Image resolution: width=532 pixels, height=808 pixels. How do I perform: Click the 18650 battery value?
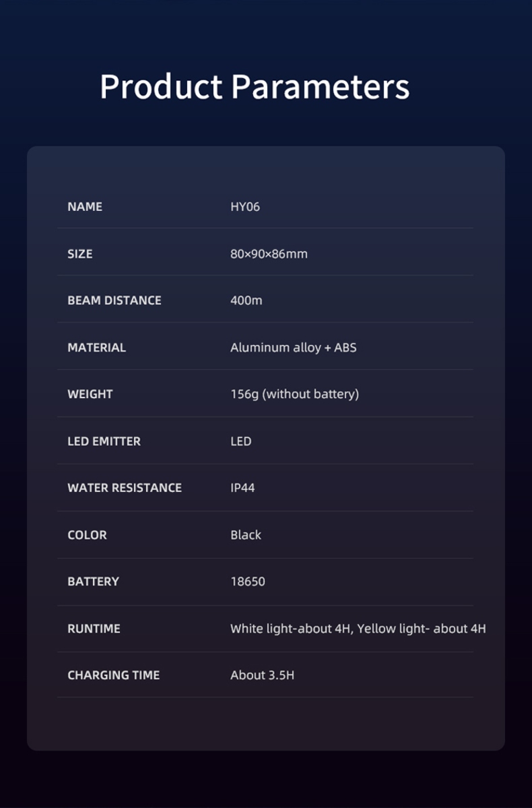[x=248, y=582]
